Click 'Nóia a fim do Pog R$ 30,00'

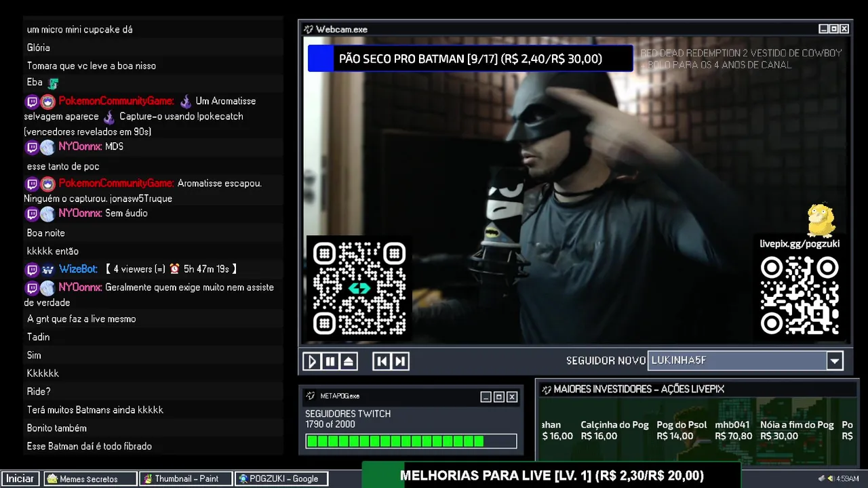797,430
